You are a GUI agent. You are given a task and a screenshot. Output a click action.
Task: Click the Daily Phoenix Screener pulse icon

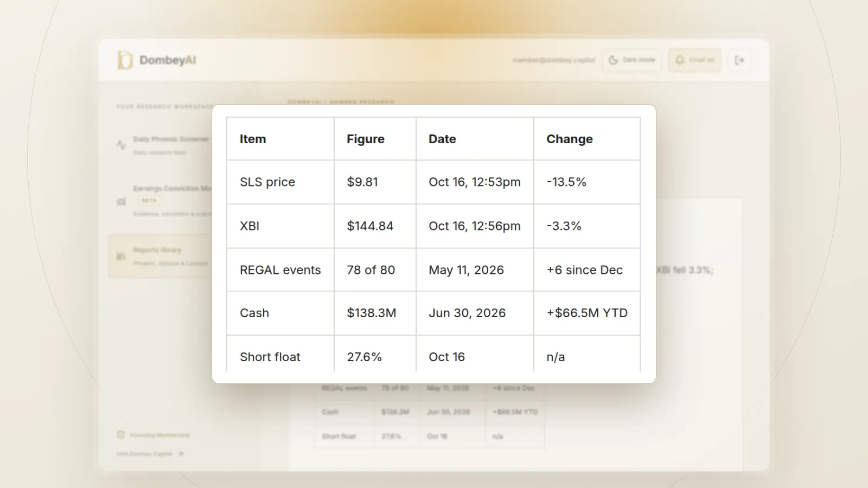[121, 145]
